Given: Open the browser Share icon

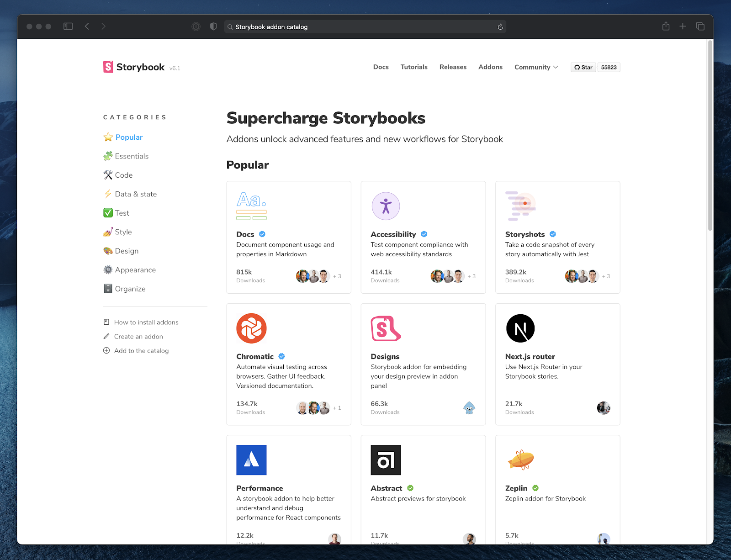Looking at the screenshot, I should pyautogui.click(x=666, y=26).
